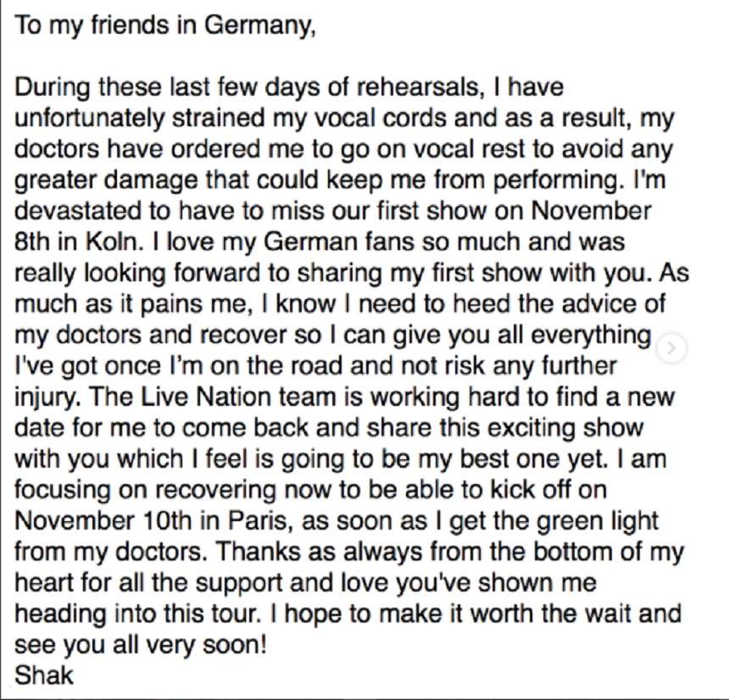
Task: Advance to the next carousel image arrow
Action: click(x=671, y=348)
